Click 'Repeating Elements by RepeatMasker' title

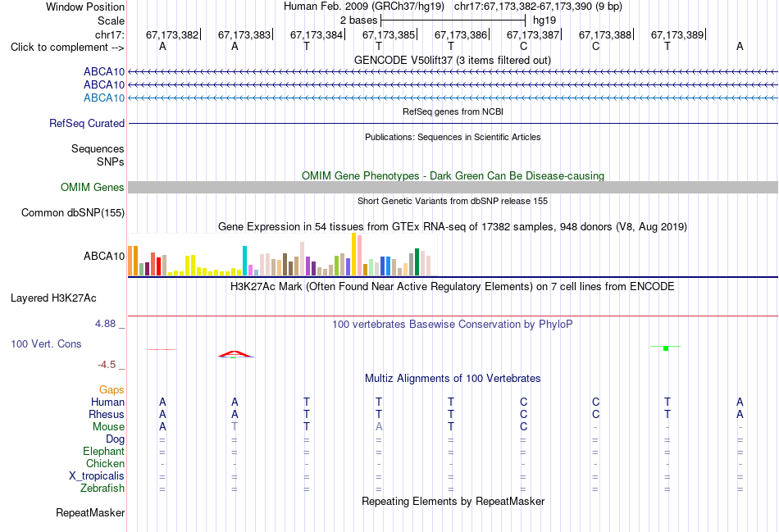coord(453,501)
